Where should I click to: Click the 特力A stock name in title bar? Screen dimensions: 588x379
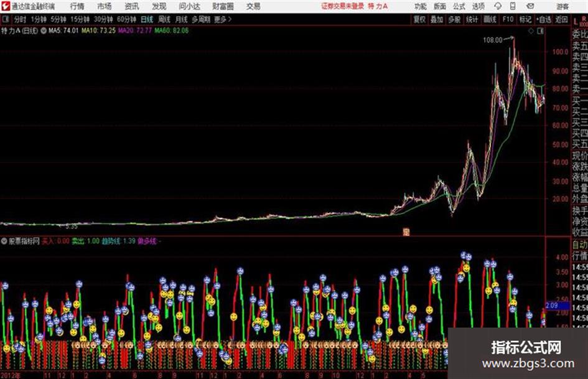378,6
